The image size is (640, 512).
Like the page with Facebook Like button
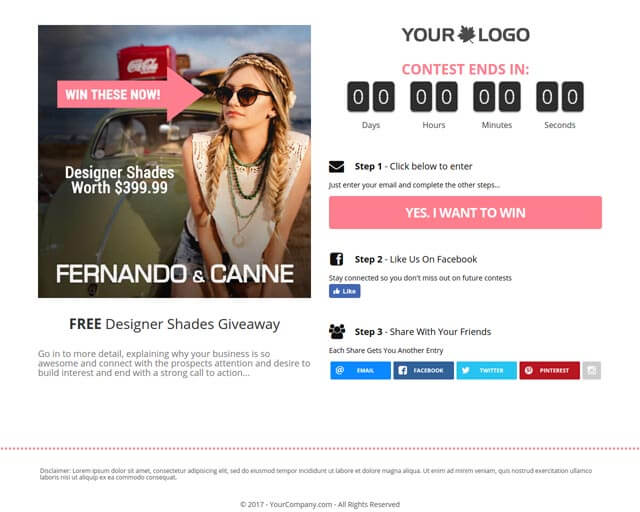tap(344, 291)
